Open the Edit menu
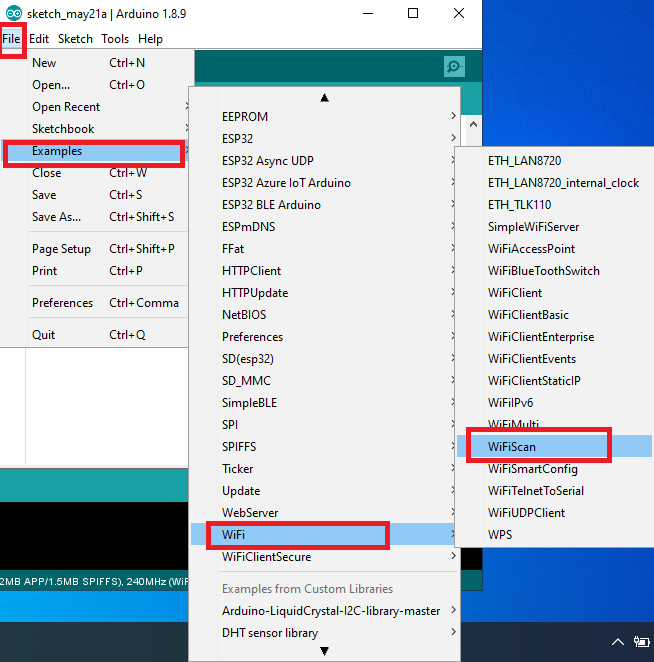Screen dimensions: 654x662 coord(39,39)
